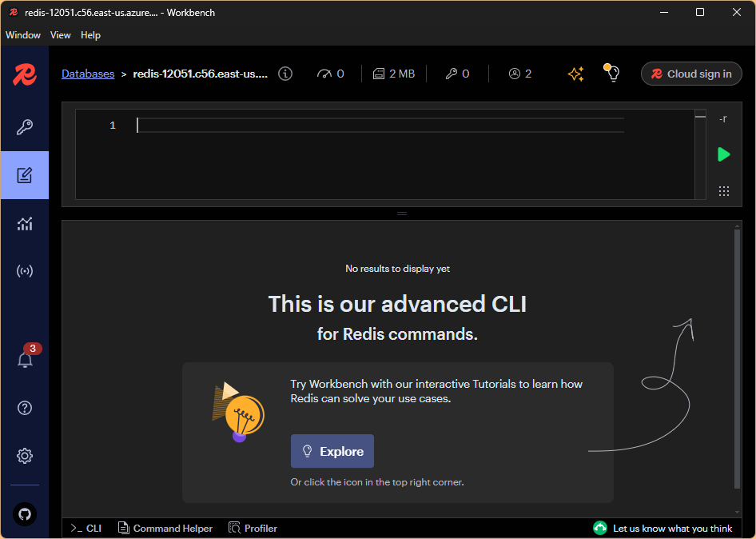Image resolution: width=756 pixels, height=539 pixels.
Task: Open the Profiler panel
Action: click(x=253, y=529)
